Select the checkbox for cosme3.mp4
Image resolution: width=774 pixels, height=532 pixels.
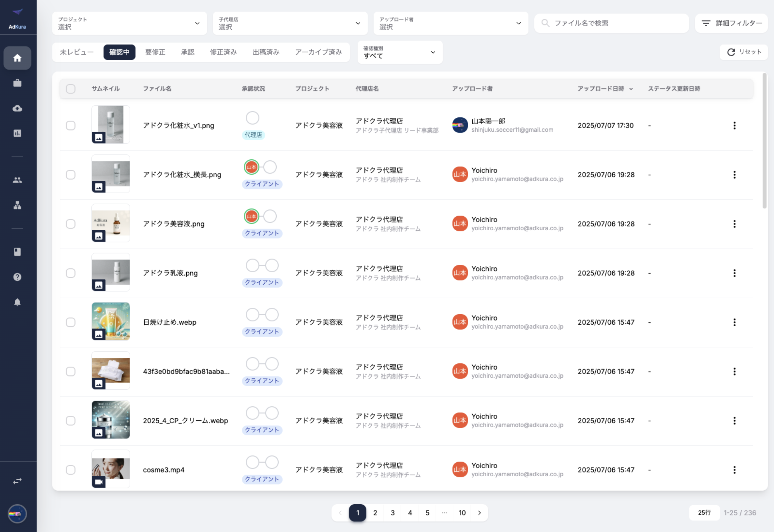(x=70, y=470)
